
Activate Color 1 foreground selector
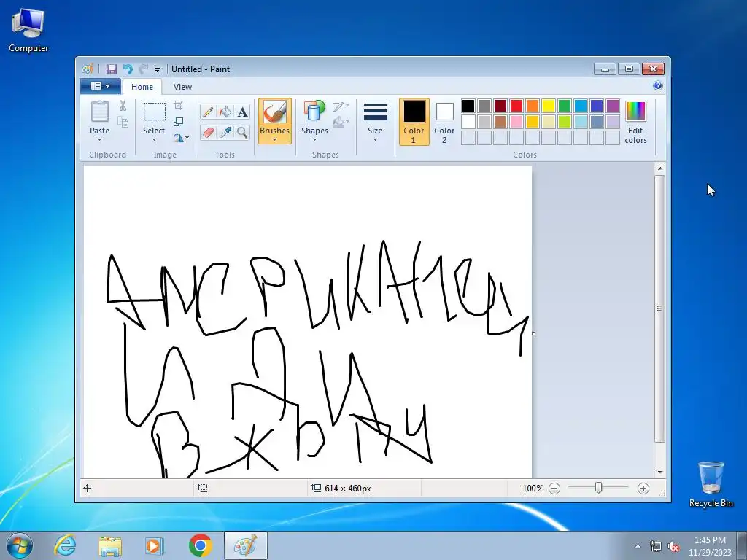click(414, 122)
